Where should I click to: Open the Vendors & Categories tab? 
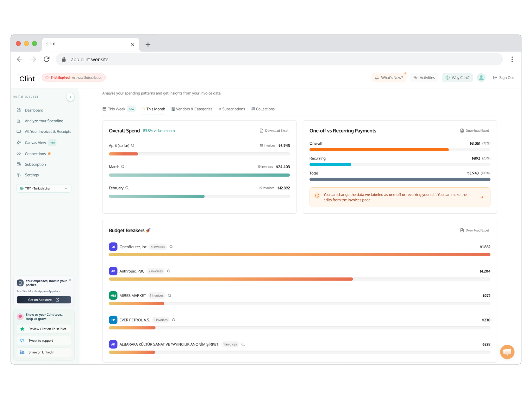(x=194, y=109)
